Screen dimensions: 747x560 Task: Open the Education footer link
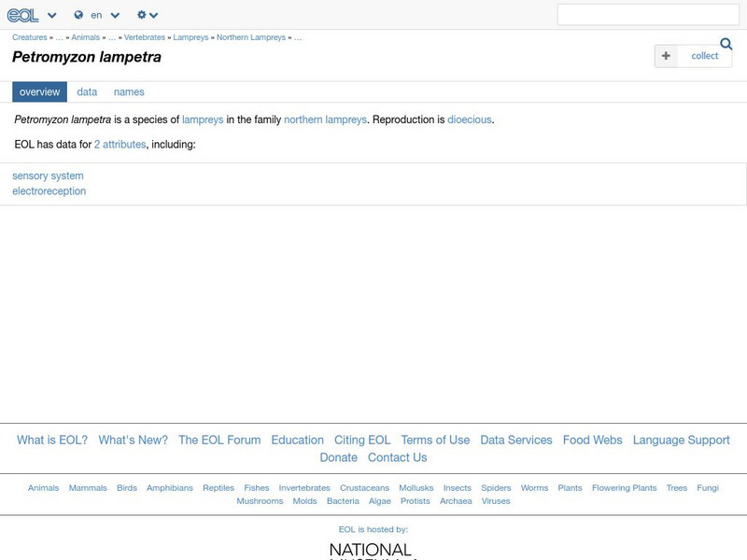(x=297, y=440)
